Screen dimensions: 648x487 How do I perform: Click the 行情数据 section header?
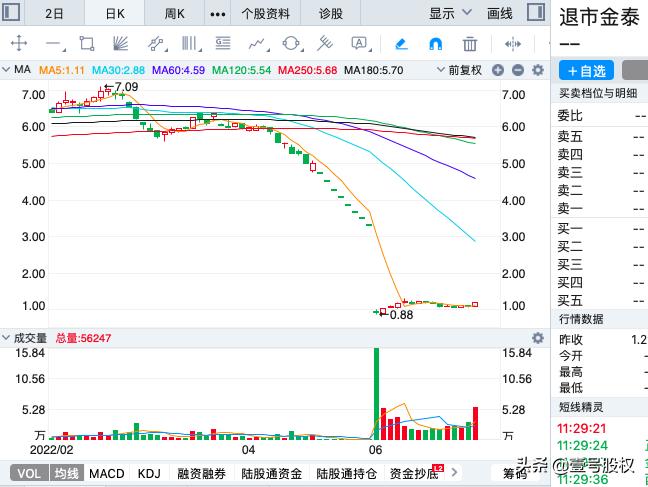pos(581,319)
